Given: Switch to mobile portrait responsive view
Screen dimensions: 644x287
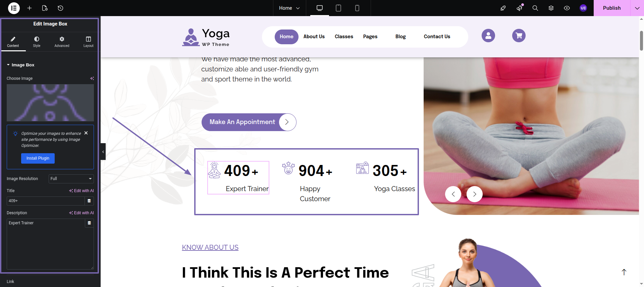Looking at the screenshot, I should click(x=357, y=8).
